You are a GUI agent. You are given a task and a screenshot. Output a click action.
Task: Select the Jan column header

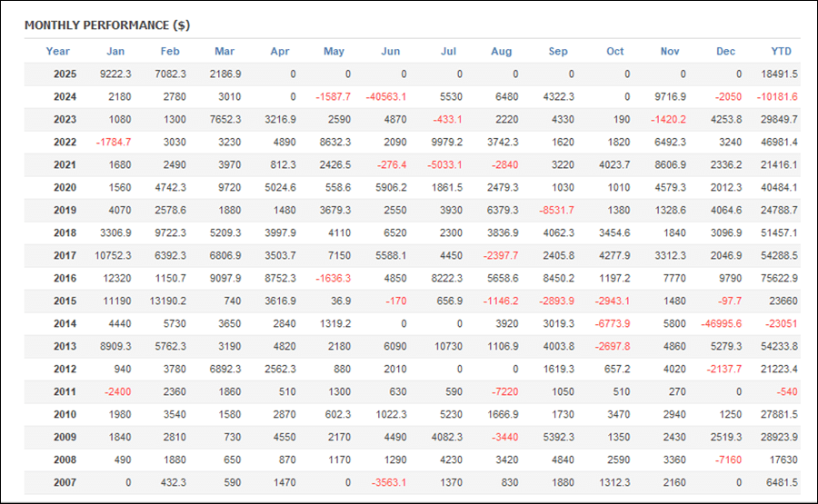coord(115,51)
